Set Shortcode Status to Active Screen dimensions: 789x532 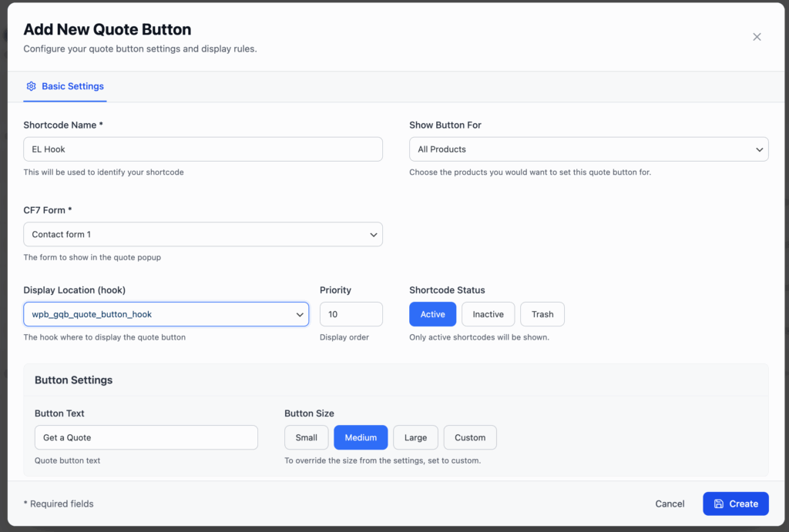coord(432,314)
